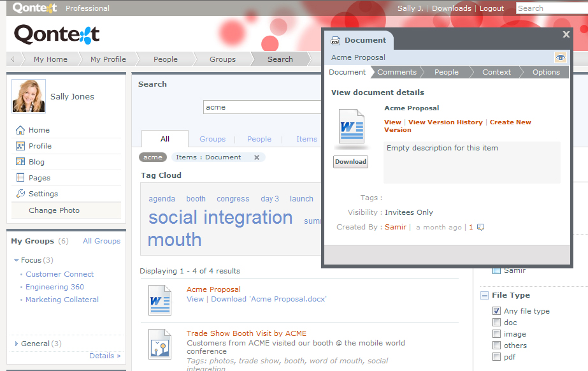588x371 pixels.
Task: Check the others file type checkbox
Action: (496, 345)
